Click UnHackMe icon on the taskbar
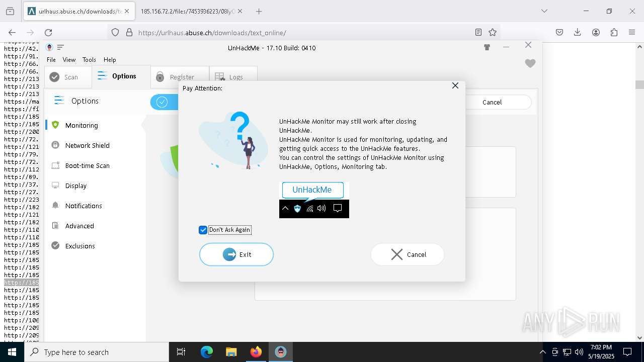The width and height of the screenshot is (644, 362). pos(280,352)
